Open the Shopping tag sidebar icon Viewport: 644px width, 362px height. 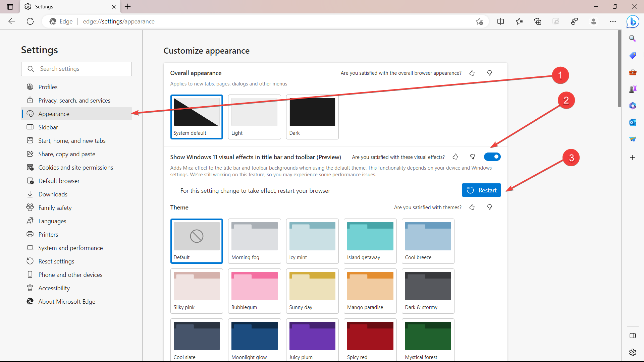(633, 55)
